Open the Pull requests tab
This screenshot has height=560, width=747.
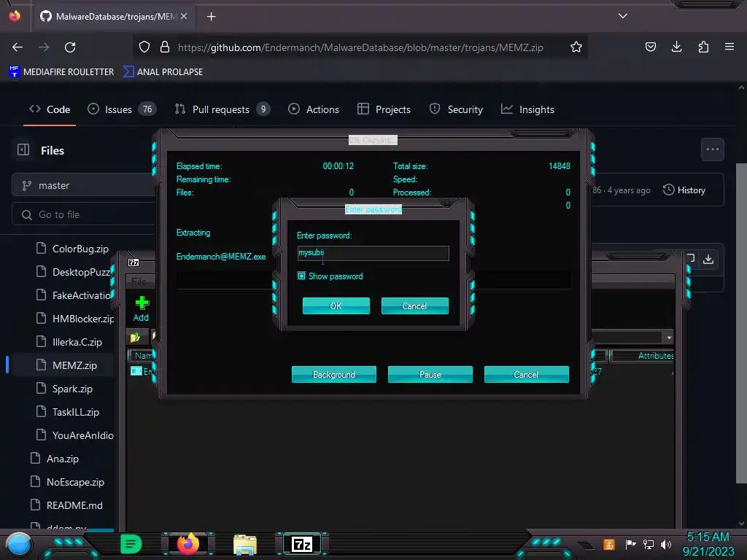pos(222,109)
